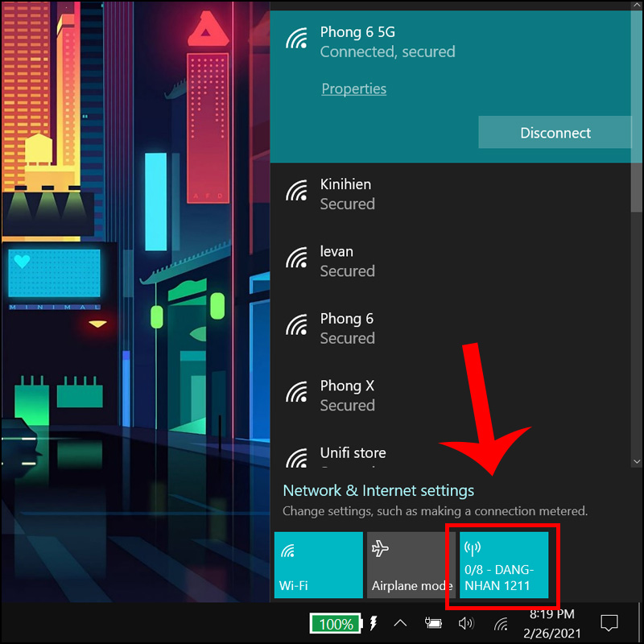Click the 'Secured' status under levan

[x=348, y=271]
